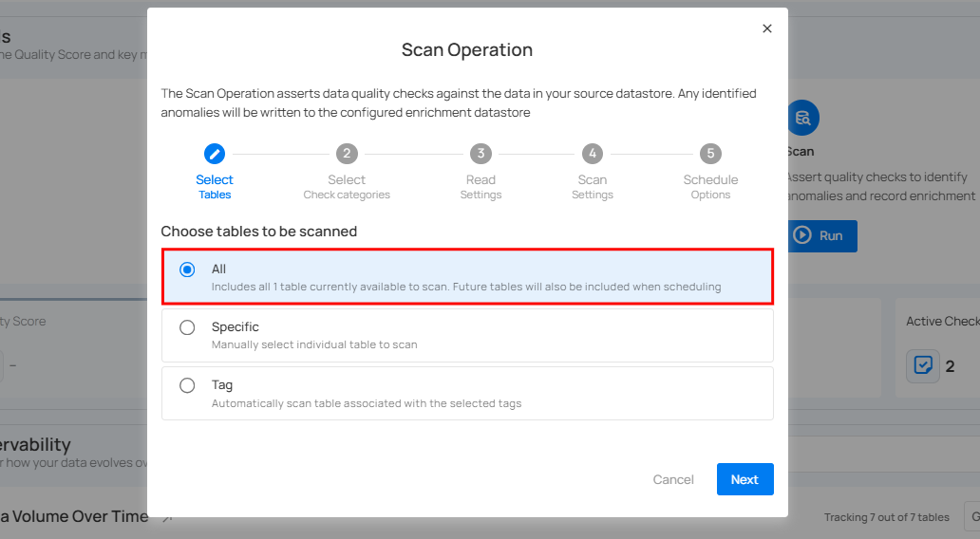980x539 pixels.
Task: Click the play icon on Run button
Action: click(x=802, y=235)
